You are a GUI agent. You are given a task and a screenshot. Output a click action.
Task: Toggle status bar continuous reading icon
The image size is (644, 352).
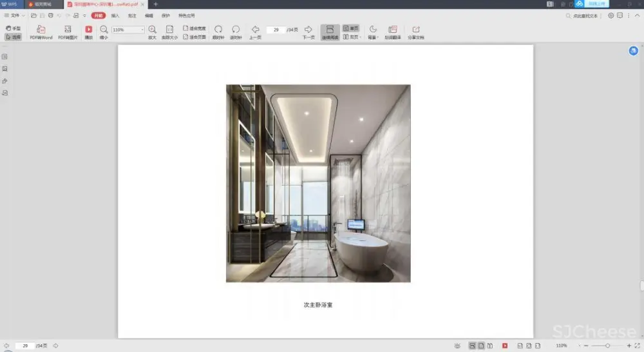[472, 346]
